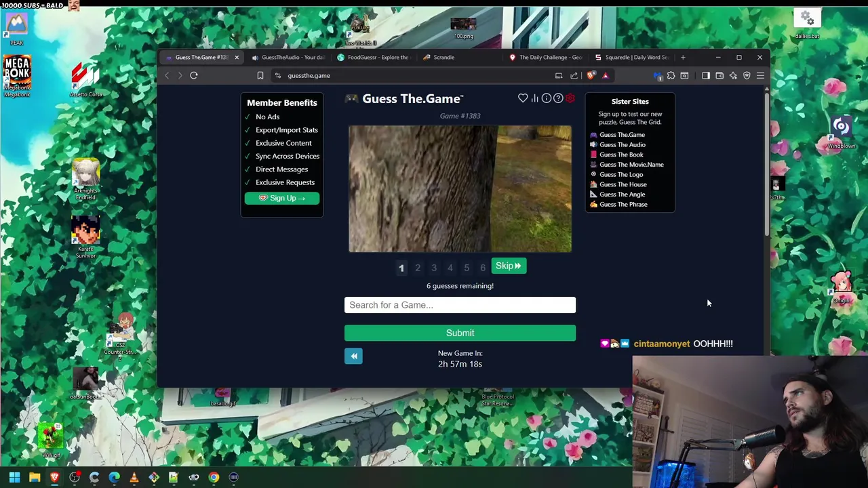Open a new browser tab with plus button
This screenshot has height=488, width=868.
coord(683,57)
